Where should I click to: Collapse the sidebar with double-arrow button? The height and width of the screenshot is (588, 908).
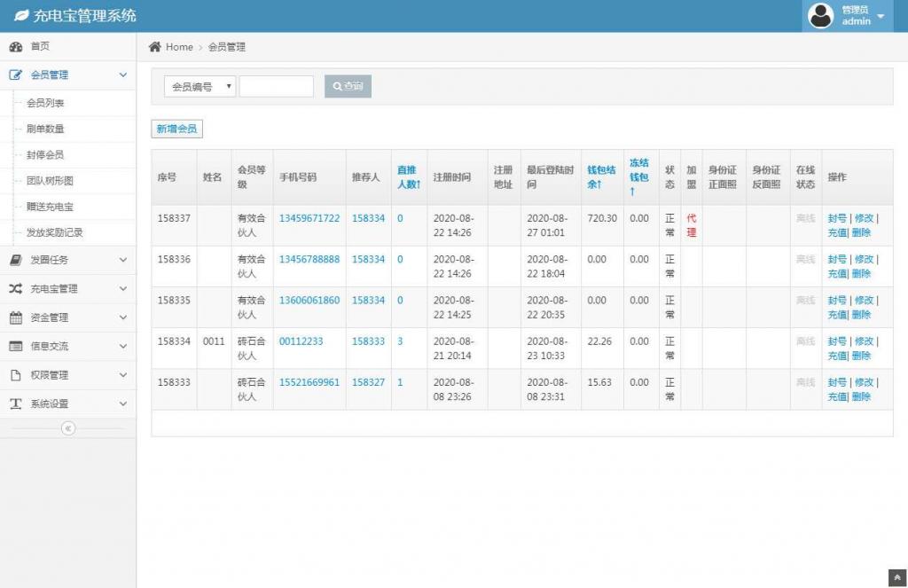[68, 428]
